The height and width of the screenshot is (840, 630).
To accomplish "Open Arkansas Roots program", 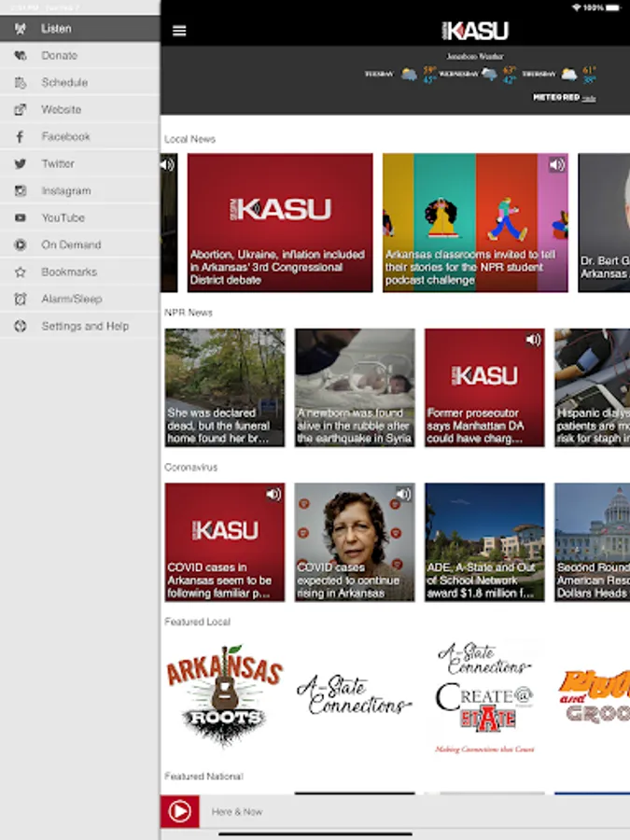I will (225, 695).
